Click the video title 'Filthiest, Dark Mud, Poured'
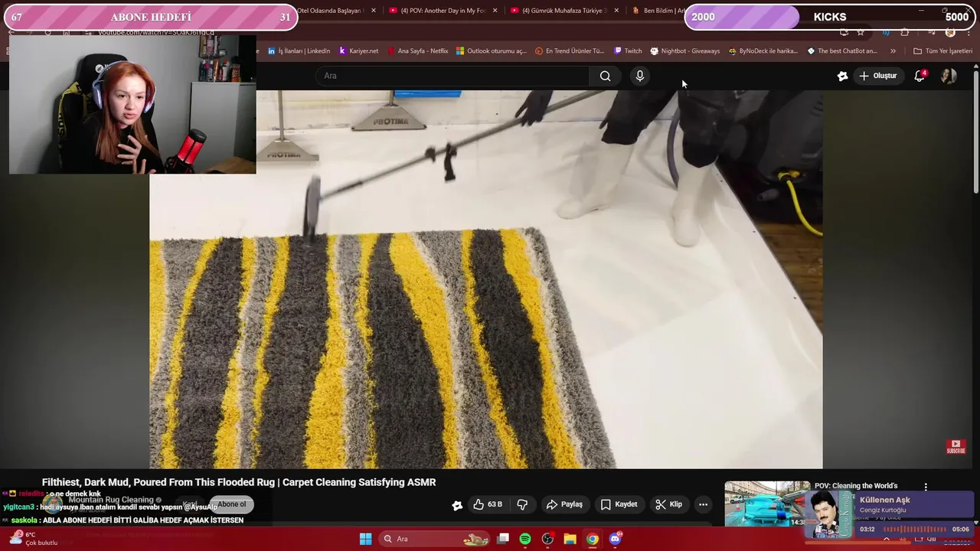The image size is (980, 551). 239,482
